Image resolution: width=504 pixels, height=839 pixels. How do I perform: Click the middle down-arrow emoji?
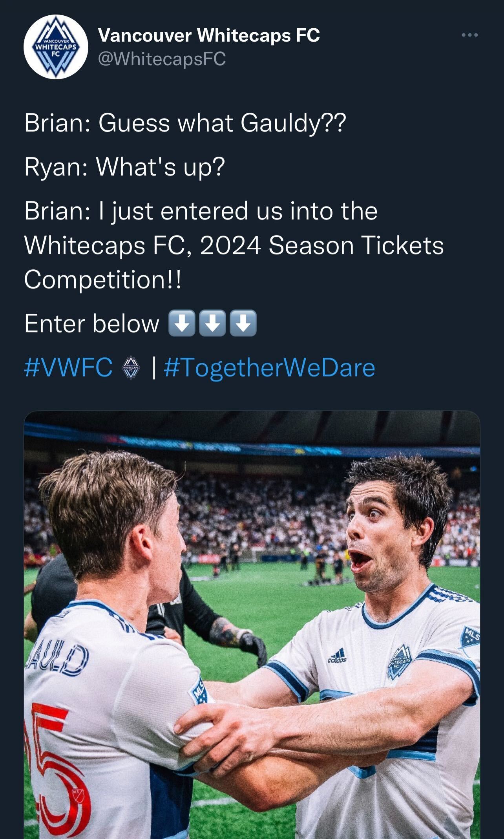tap(212, 324)
